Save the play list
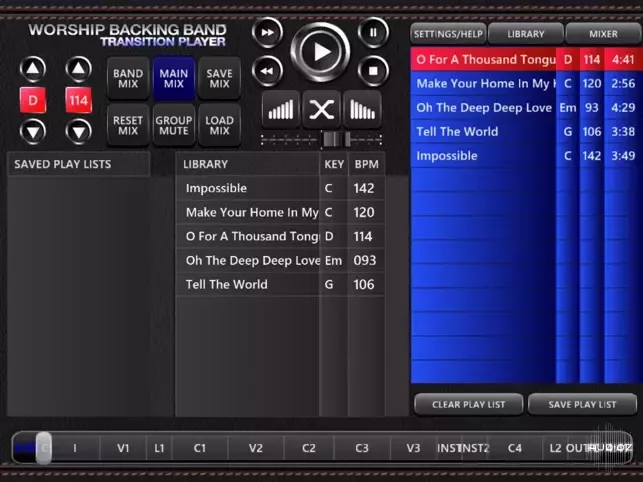The width and height of the screenshot is (643, 482). click(x=582, y=404)
